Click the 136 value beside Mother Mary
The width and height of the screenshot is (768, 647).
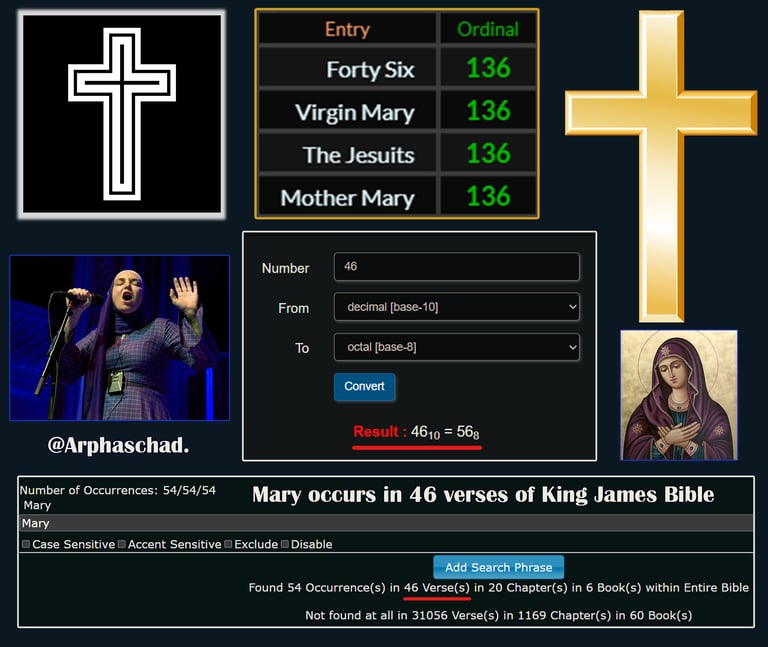coord(488,196)
